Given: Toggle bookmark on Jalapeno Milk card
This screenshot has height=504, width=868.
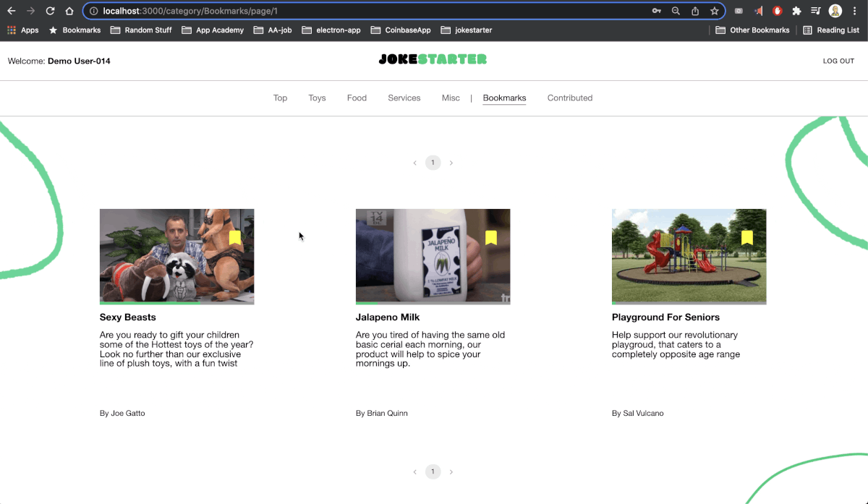Looking at the screenshot, I should pyautogui.click(x=491, y=238).
